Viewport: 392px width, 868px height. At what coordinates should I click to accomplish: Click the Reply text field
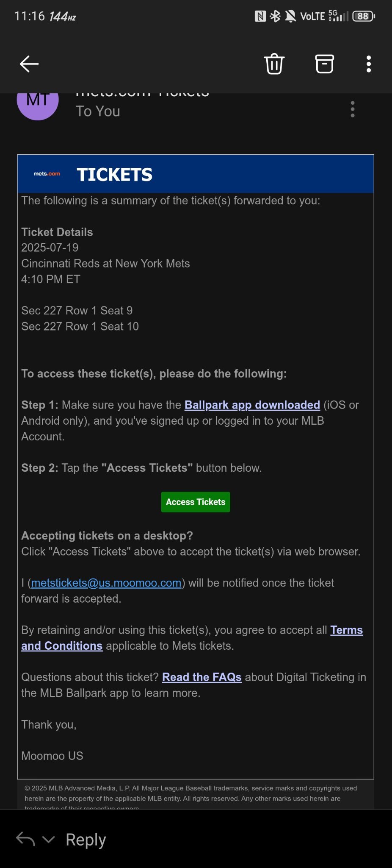(86, 839)
